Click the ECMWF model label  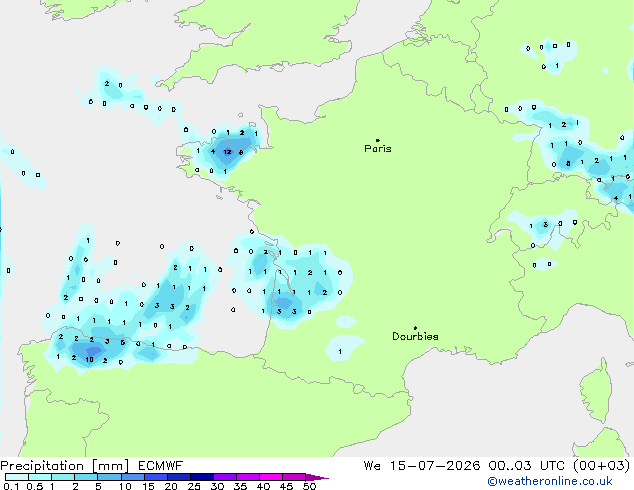pyautogui.click(x=161, y=466)
